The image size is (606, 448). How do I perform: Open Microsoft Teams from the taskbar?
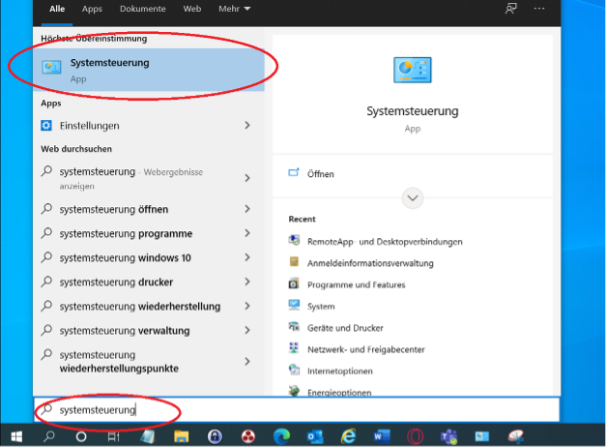450,437
